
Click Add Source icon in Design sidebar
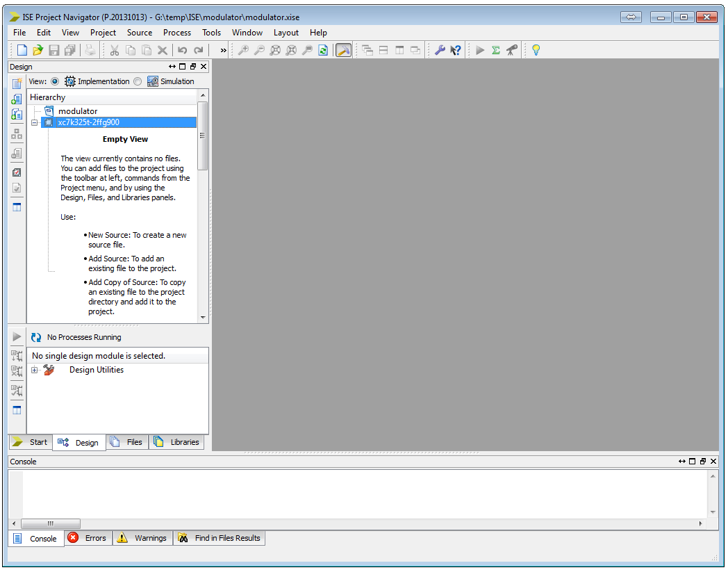[17, 99]
